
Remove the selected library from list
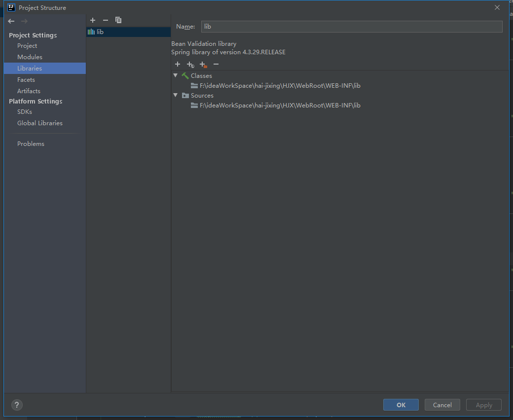[106, 20]
